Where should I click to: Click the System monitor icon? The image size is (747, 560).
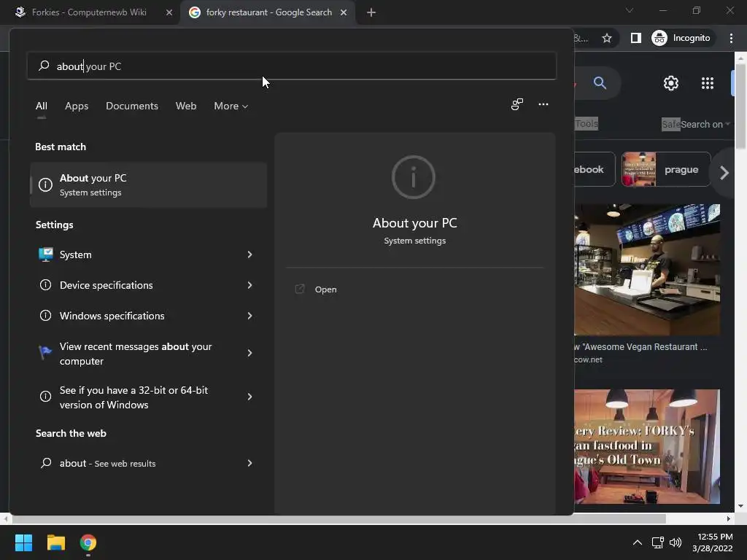[46, 254]
